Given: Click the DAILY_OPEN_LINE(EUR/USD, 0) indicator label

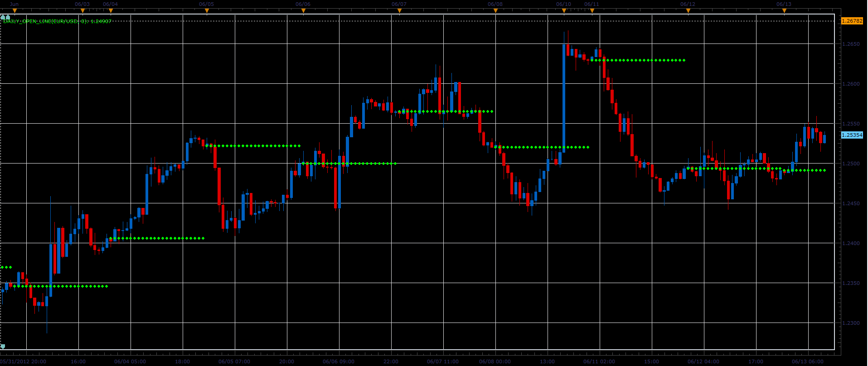Looking at the screenshot, I should pyautogui.click(x=58, y=21).
